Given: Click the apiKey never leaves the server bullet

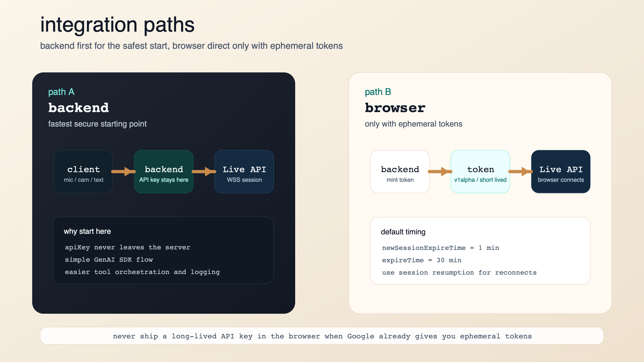Looking at the screenshot, I should [x=128, y=247].
